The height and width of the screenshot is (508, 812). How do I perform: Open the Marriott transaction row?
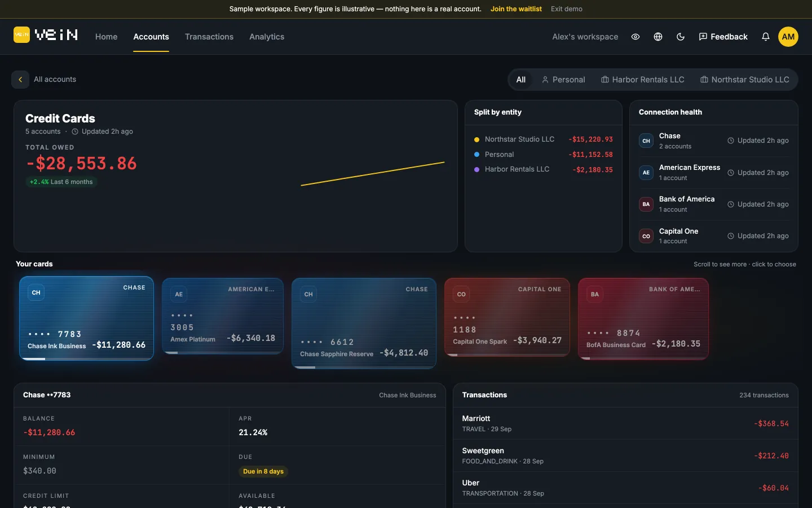pos(625,423)
